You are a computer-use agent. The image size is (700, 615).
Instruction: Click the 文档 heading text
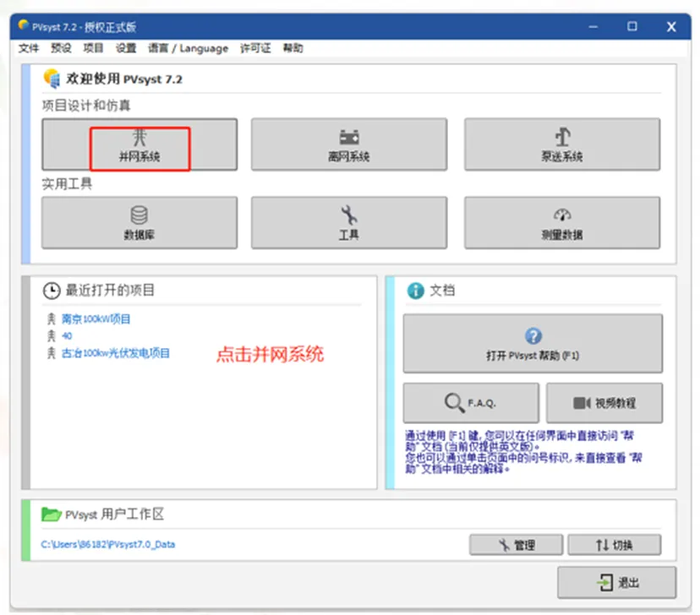click(442, 291)
